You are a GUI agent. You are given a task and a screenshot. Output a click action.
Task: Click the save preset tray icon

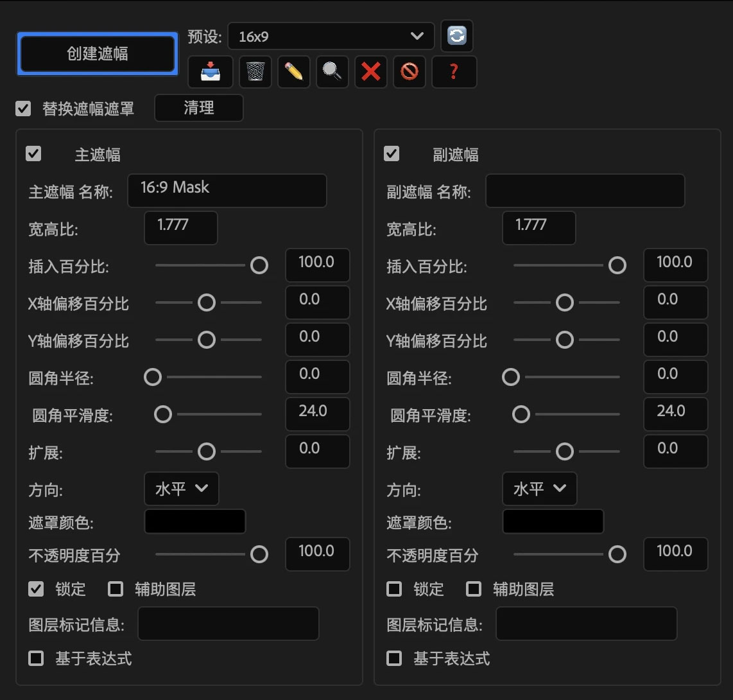point(210,71)
